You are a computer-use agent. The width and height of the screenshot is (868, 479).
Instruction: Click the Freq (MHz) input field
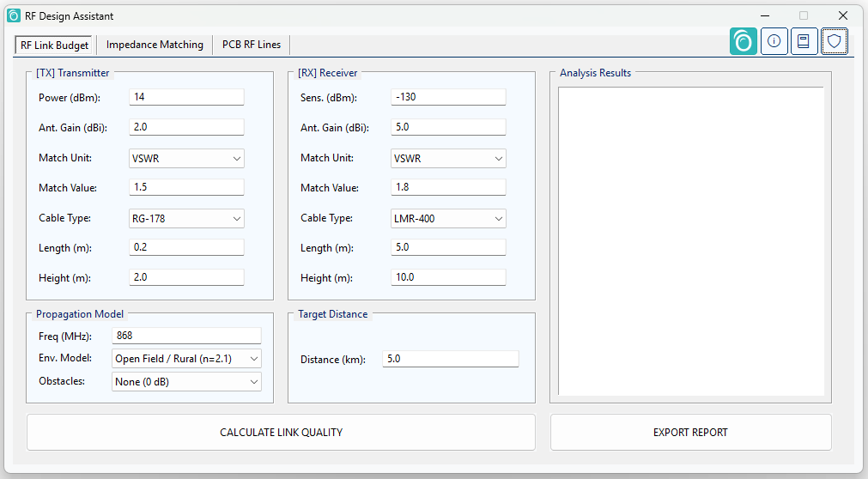(x=186, y=336)
